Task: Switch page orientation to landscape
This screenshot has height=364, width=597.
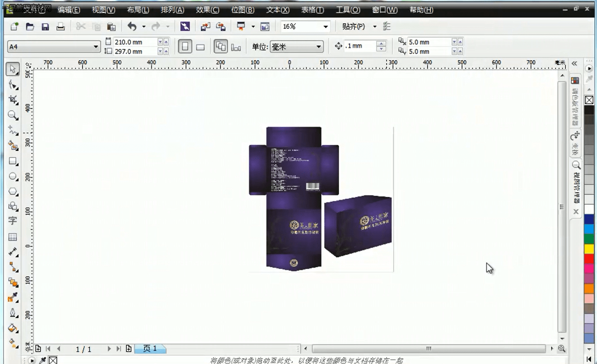Action: [200, 47]
